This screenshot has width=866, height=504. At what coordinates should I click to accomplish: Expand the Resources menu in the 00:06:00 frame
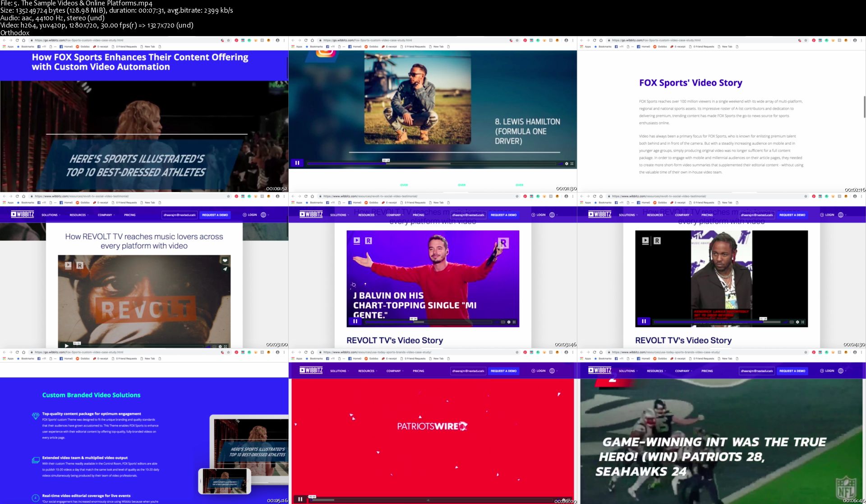[x=368, y=371]
